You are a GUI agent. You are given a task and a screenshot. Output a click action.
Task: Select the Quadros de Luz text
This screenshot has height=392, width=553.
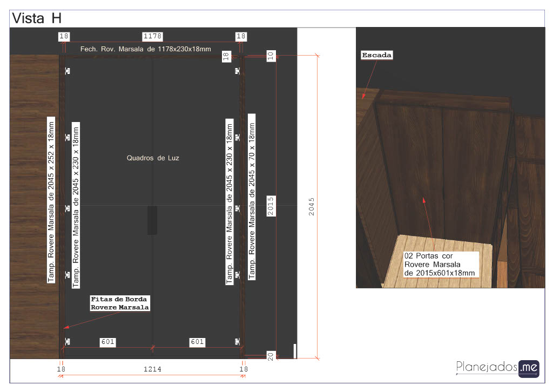click(153, 158)
